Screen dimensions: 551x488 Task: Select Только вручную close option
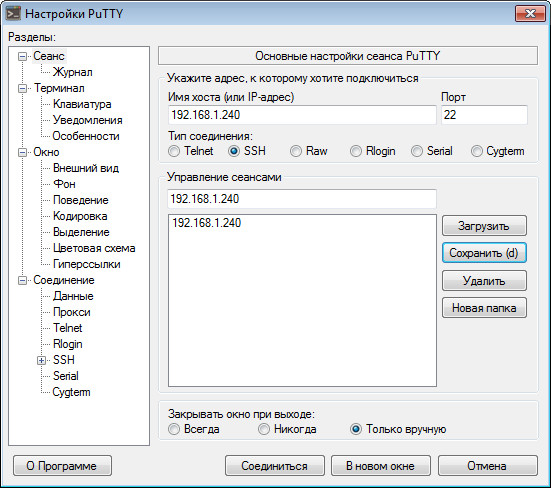[398, 429]
